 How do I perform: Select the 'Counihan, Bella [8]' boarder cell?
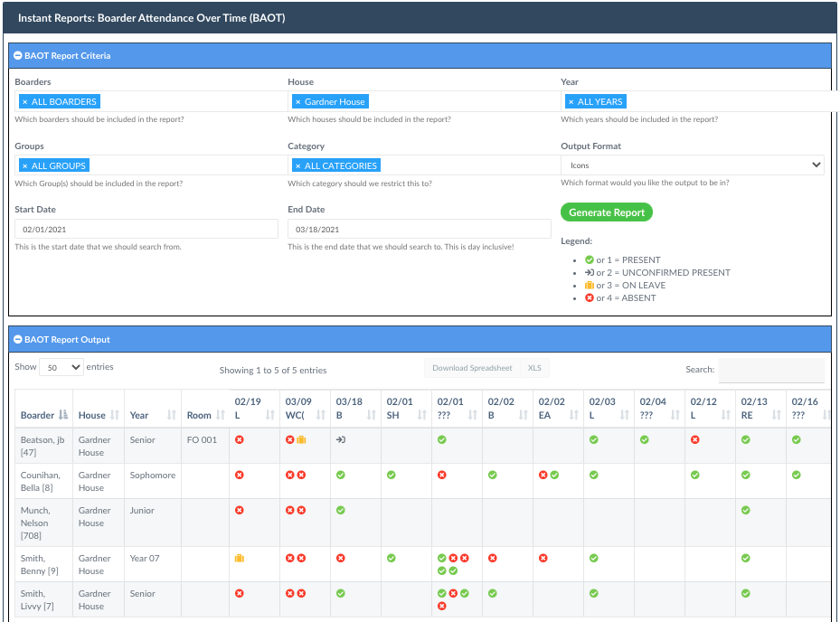point(44,481)
